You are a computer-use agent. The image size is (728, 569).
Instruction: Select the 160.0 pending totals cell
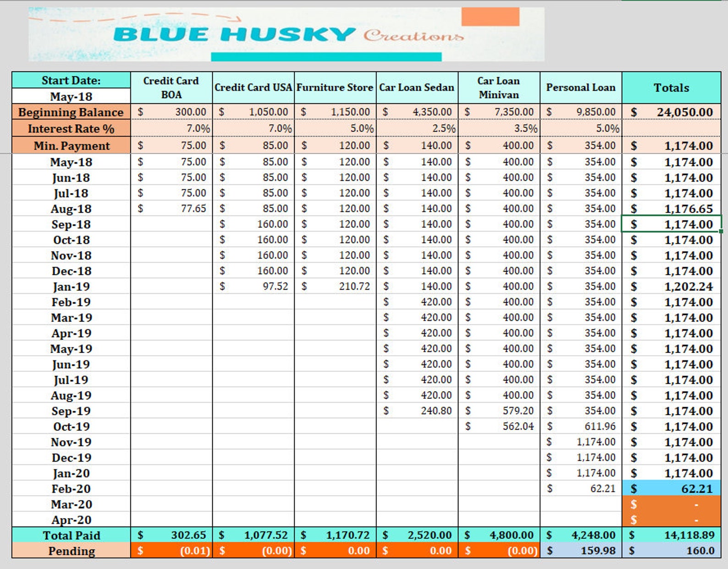(671, 551)
